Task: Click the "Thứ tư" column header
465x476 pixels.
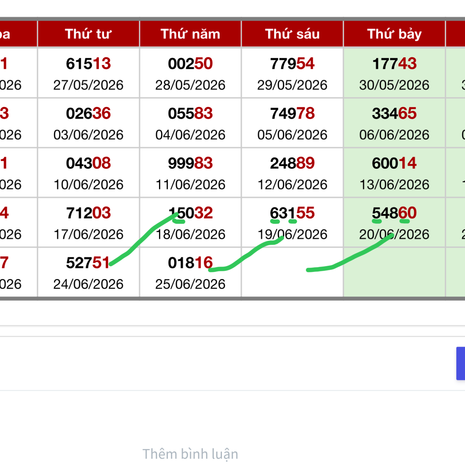Action: tap(88, 34)
